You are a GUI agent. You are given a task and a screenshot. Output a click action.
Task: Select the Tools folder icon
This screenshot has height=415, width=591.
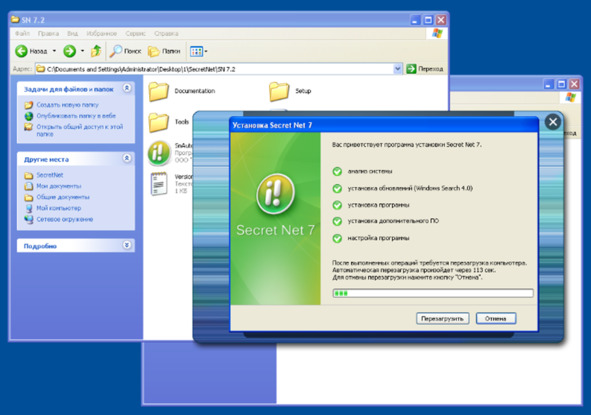[x=158, y=123]
